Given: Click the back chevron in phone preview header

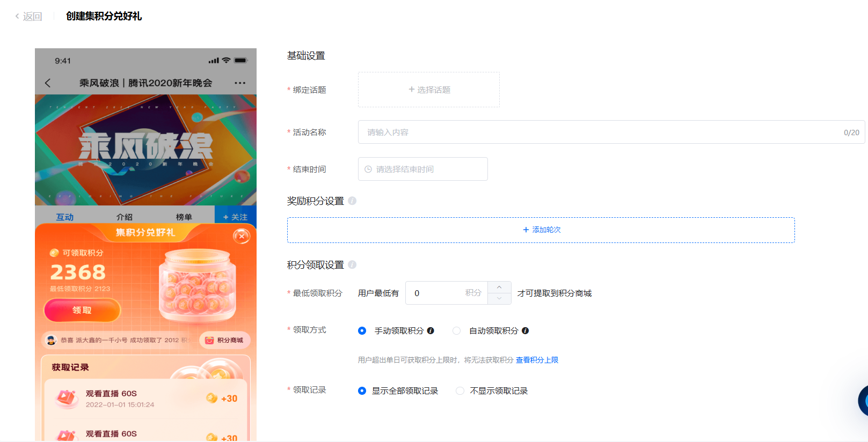Looking at the screenshot, I should [x=48, y=83].
